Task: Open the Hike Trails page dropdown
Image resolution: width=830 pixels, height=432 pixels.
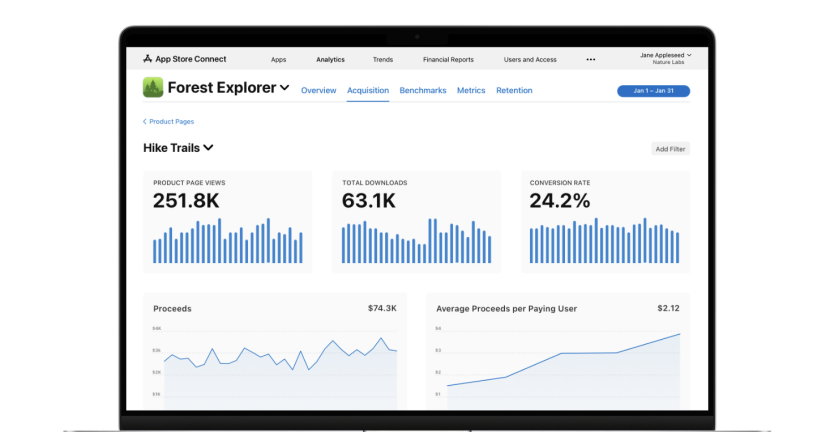Action: pyautogui.click(x=208, y=148)
